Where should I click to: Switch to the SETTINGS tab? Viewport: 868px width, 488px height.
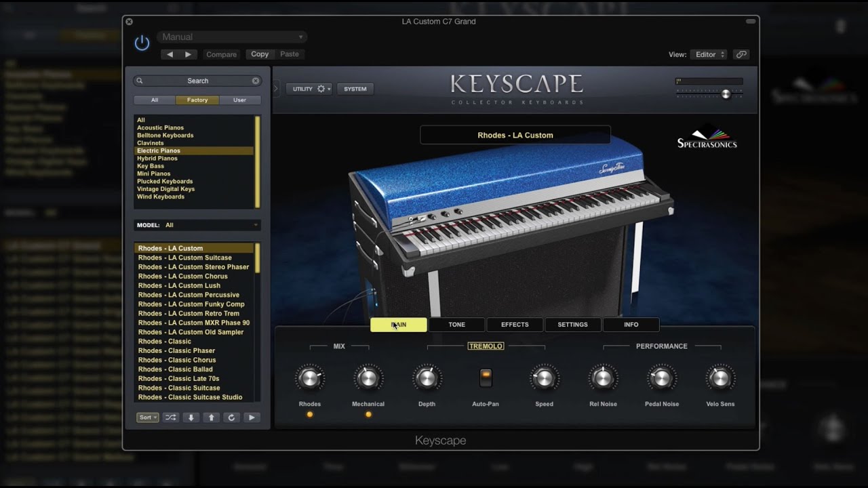coord(573,325)
